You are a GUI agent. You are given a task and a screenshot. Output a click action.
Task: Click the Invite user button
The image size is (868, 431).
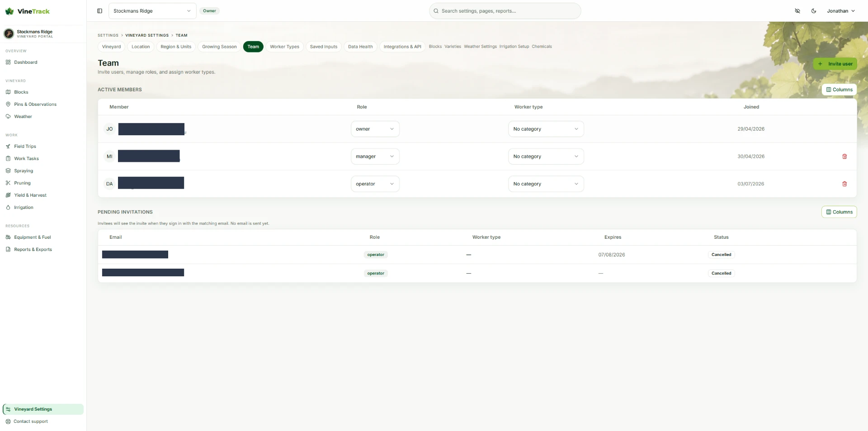[x=835, y=64]
